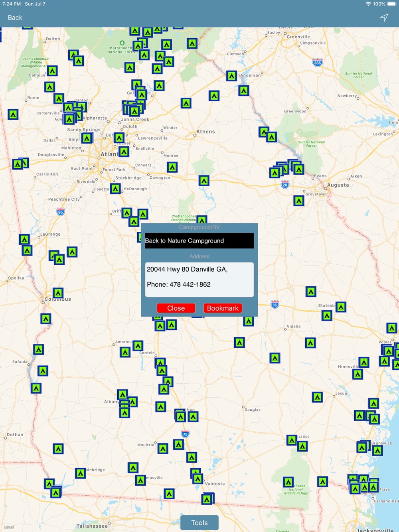399x532 pixels.
Task: Tap campground marker right of Statesboro
Action: 341,307
